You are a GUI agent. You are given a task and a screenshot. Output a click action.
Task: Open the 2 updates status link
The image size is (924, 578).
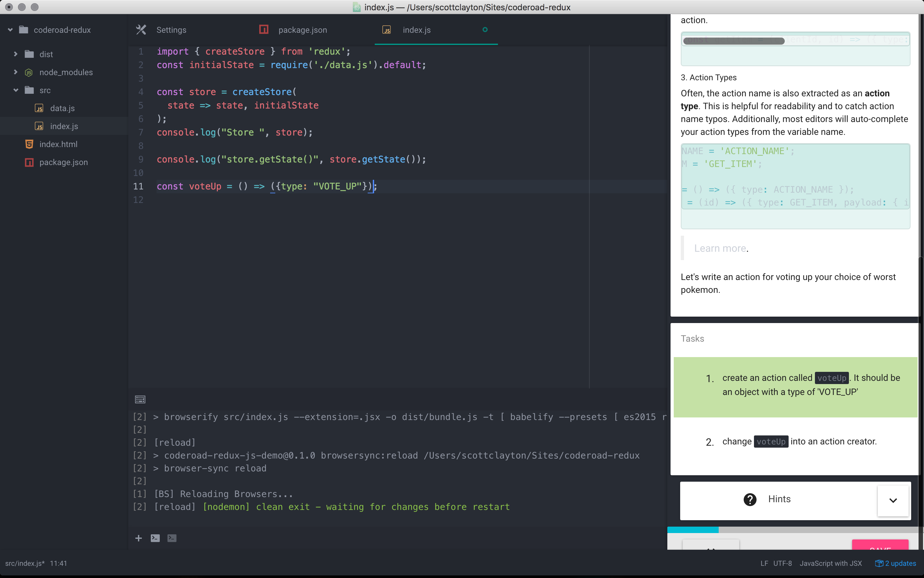pyautogui.click(x=896, y=563)
